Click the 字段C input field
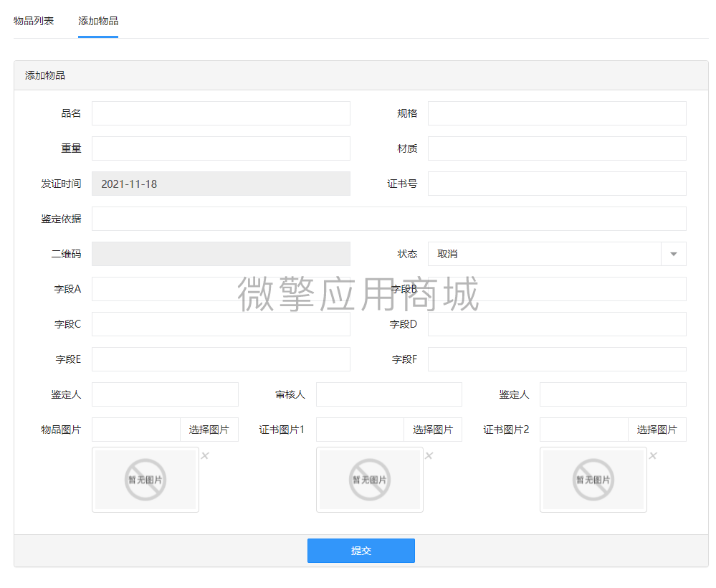 221,324
